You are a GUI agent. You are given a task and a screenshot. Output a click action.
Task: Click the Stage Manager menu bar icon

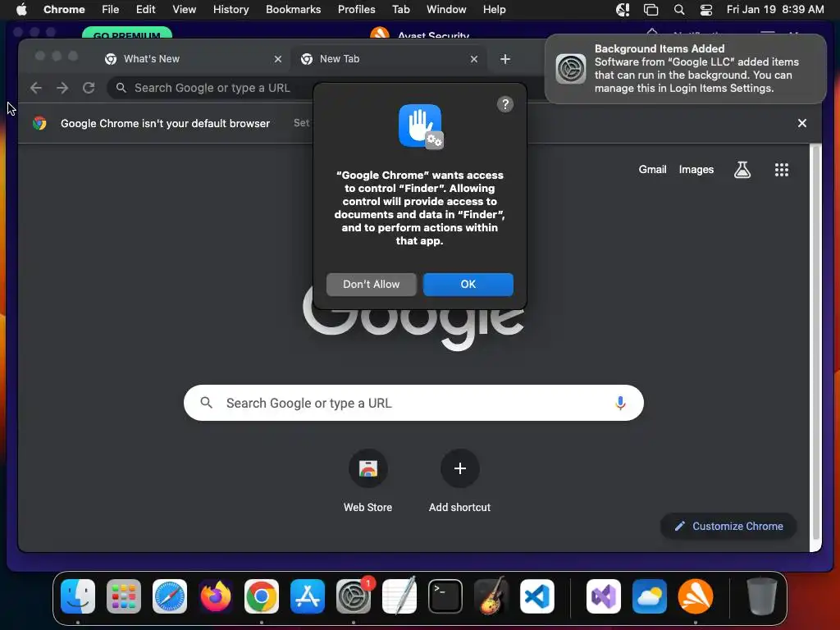pyautogui.click(x=651, y=9)
